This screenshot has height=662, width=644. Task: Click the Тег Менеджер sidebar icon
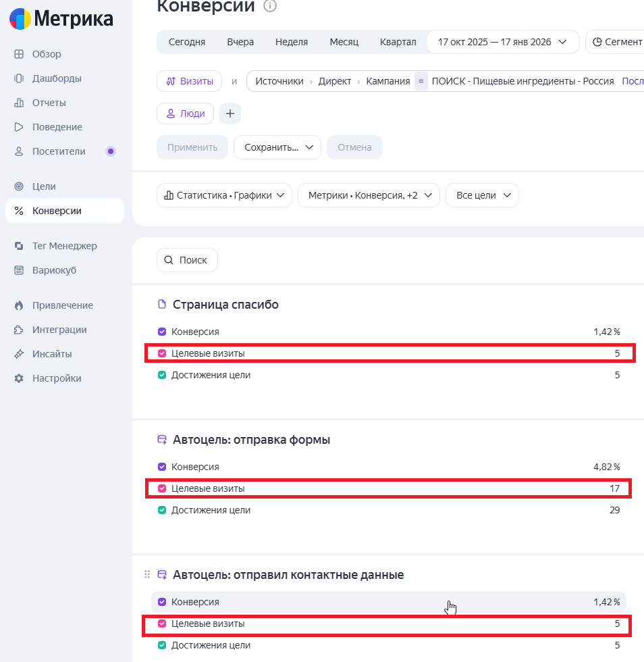(x=19, y=246)
